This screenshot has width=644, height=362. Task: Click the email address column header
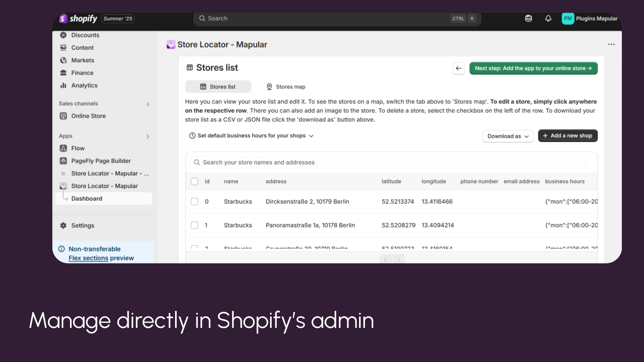[x=521, y=181]
